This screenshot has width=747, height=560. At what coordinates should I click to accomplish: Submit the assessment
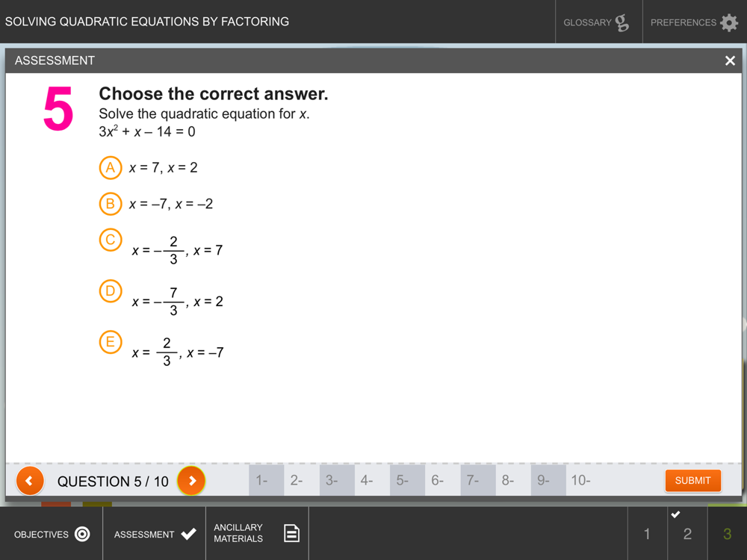coord(692,480)
